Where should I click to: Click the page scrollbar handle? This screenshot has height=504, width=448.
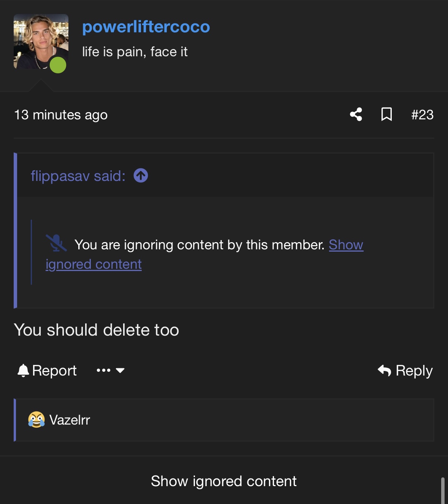click(443, 491)
